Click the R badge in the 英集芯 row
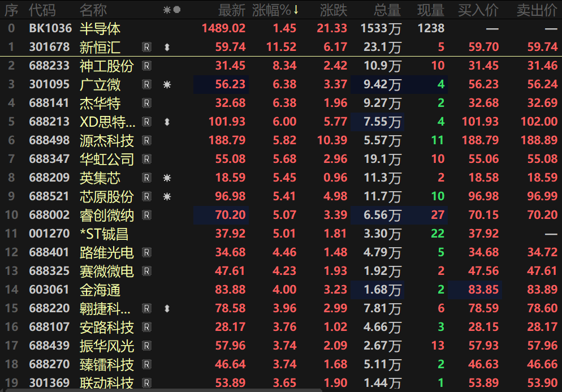 coord(146,178)
